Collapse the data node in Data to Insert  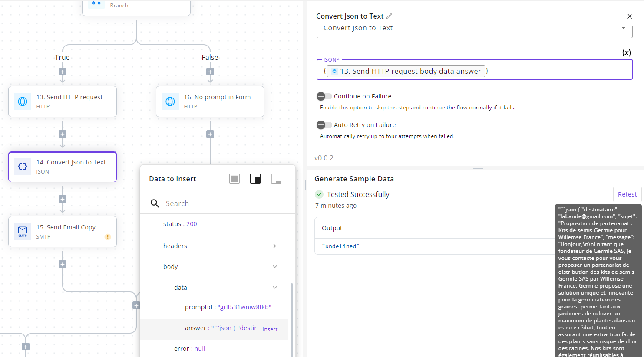(x=274, y=288)
